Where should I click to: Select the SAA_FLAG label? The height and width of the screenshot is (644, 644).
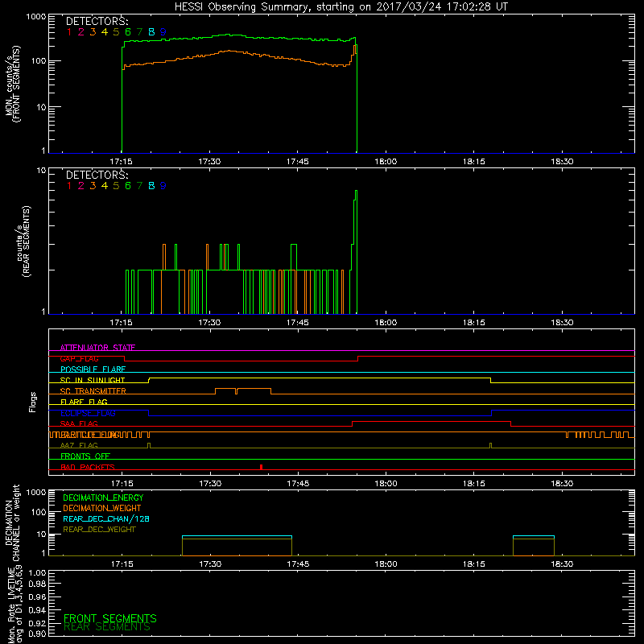click(79, 423)
